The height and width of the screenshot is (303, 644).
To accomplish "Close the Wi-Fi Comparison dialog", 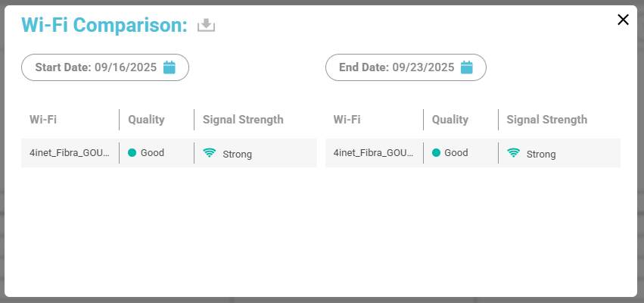I will [623, 20].
